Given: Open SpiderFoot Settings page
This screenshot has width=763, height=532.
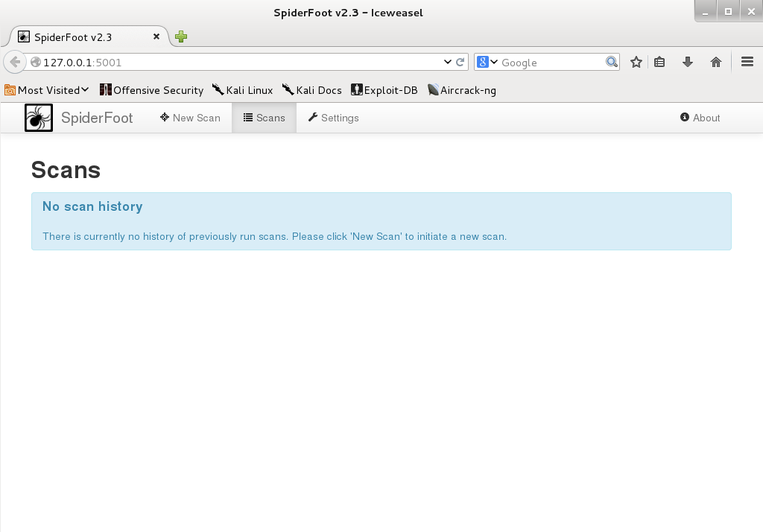Looking at the screenshot, I should point(333,118).
